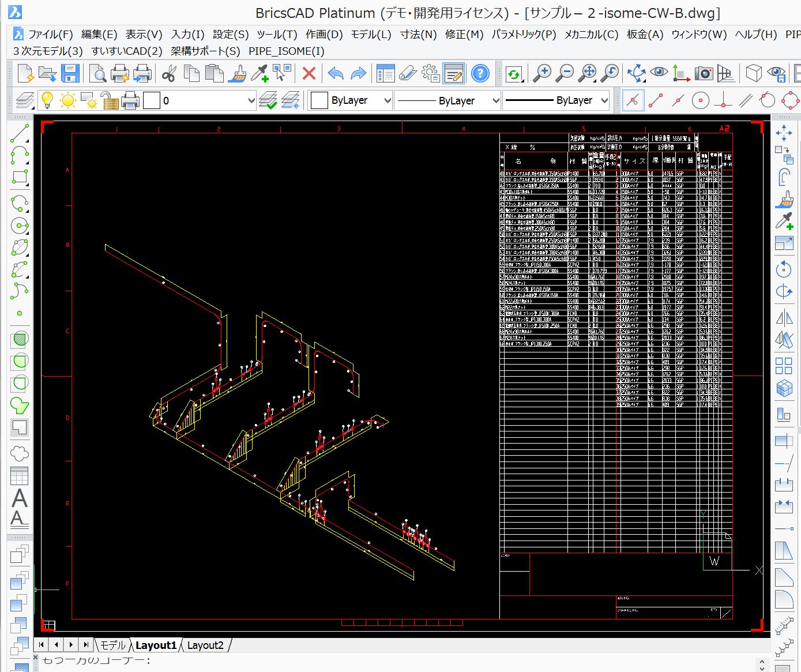Select the large A Text tool
The image size is (801, 672).
[20, 498]
